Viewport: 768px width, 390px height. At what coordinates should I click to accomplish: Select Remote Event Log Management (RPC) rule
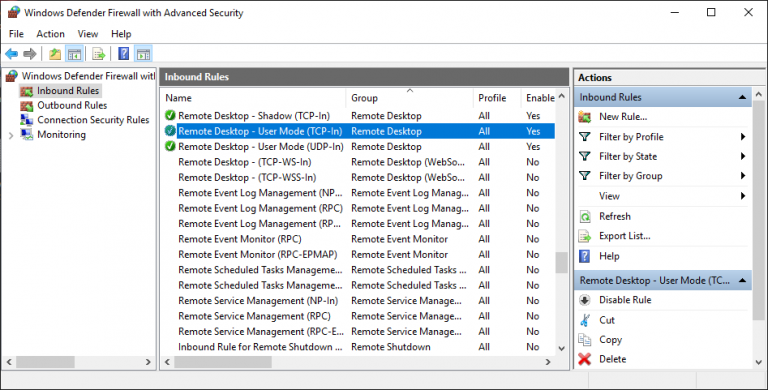point(359,208)
